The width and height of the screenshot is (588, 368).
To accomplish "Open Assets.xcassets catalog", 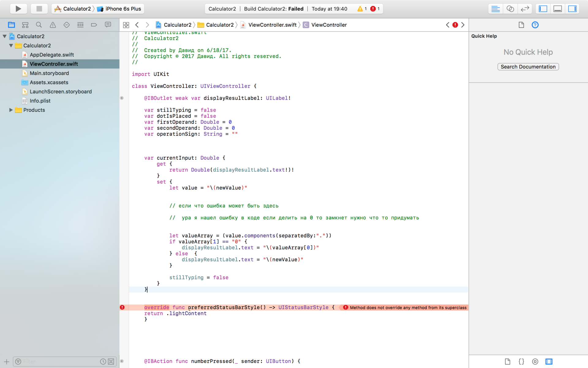I will (49, 82).
